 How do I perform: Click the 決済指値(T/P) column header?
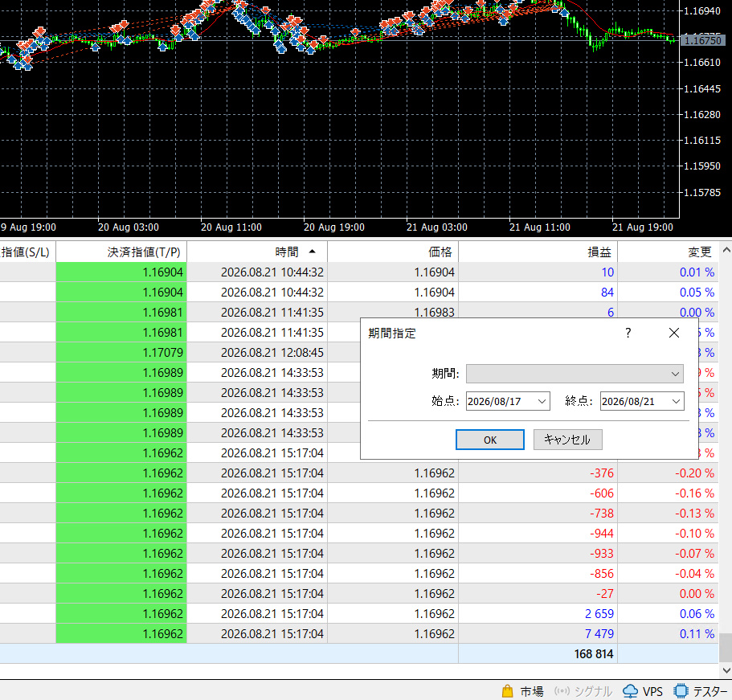coord(121,252)
